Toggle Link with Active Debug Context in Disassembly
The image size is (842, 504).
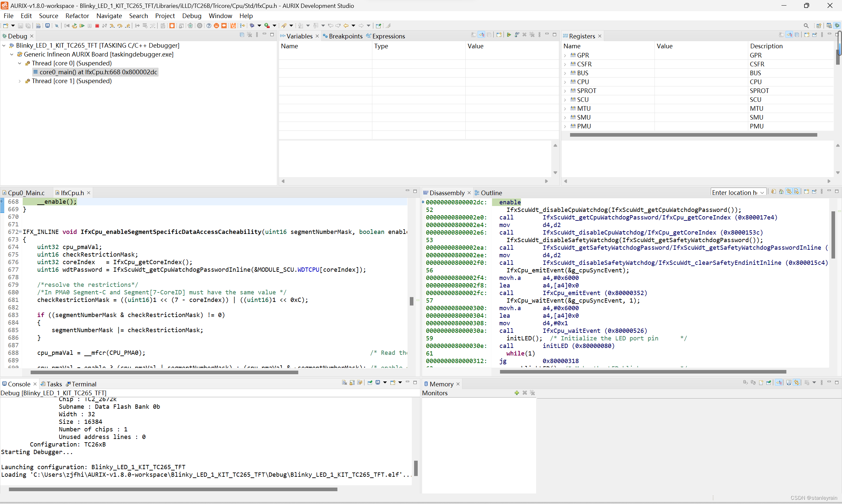pyautogui.click(x=789, y=192)
